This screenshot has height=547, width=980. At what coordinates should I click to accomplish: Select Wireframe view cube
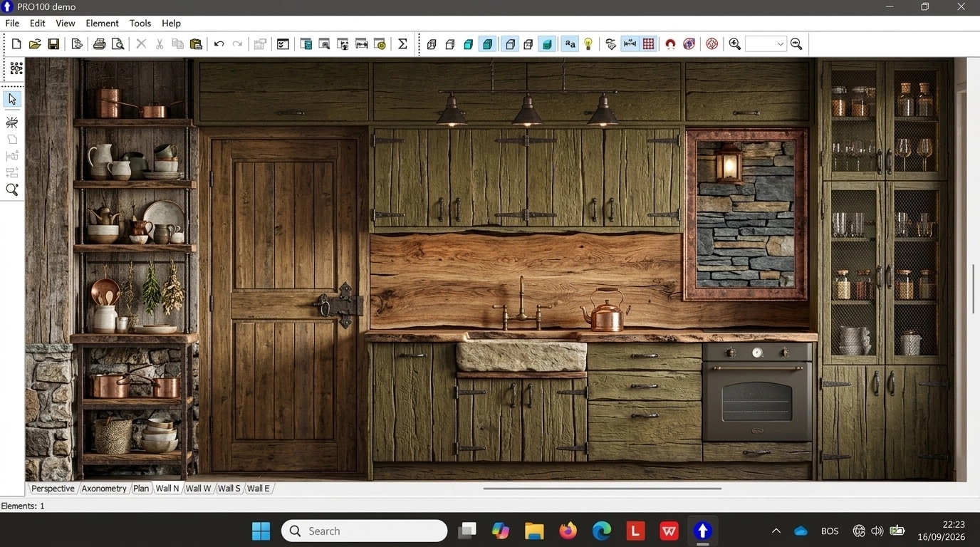432,44
